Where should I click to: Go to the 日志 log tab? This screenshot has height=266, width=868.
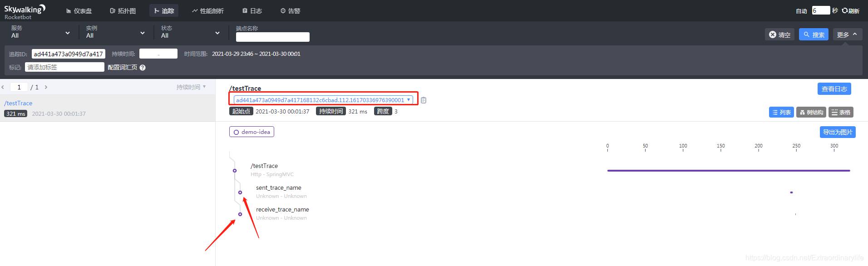coord(252,11)
